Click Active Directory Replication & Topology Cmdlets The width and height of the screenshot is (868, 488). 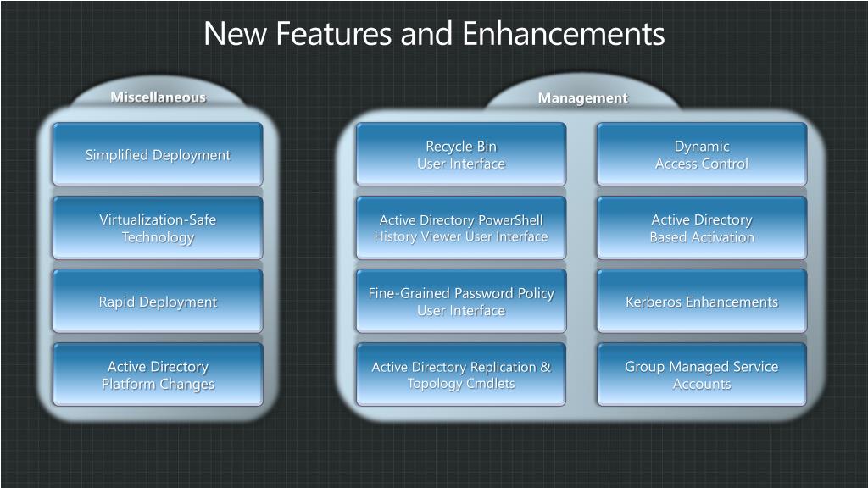point(461,374)
